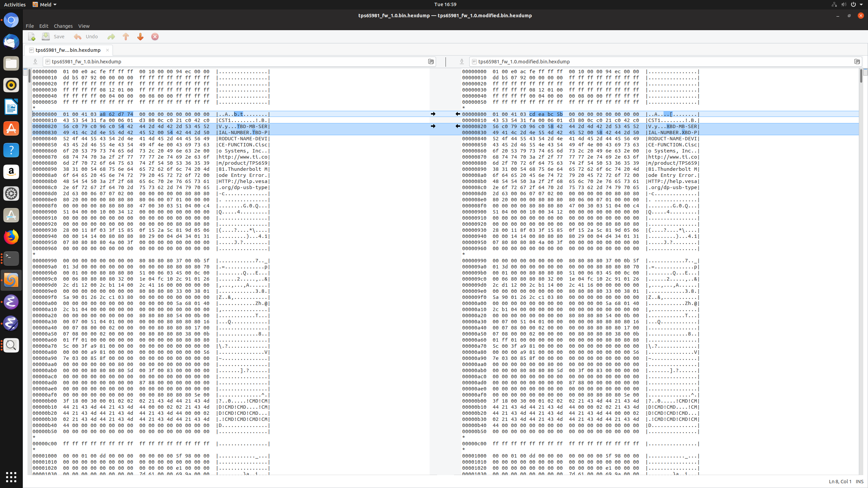Click the Save toolbar icon
The height and width of the screenshot is (488, 868).
click(46, 37)
